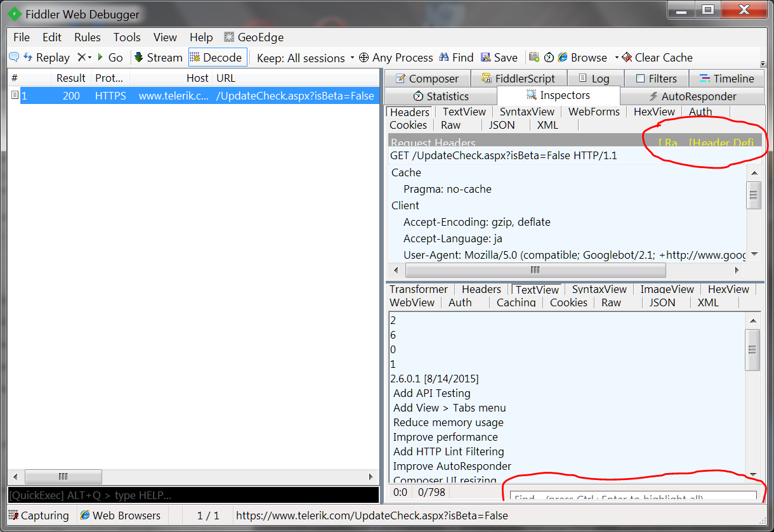The height and width of the screenshot is (532, 774).
Task: Click the timer clock toolbar icon
Action: pyautogui.click(x=549, y=57)
